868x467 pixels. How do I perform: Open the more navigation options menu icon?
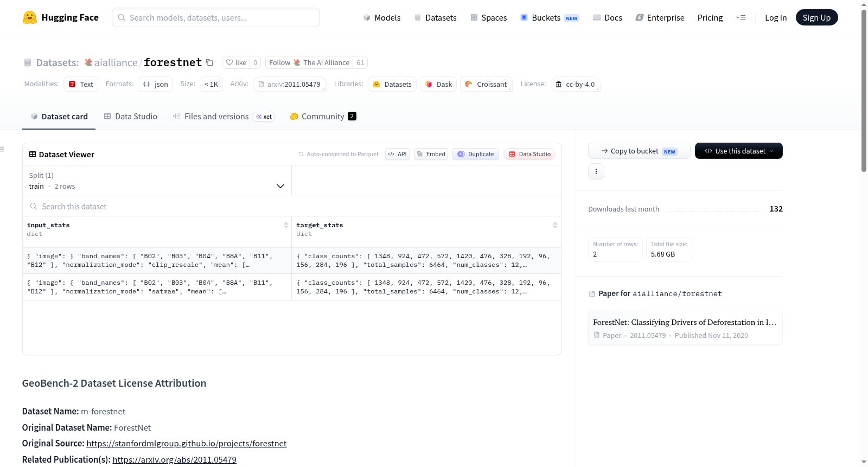(741, 17)
